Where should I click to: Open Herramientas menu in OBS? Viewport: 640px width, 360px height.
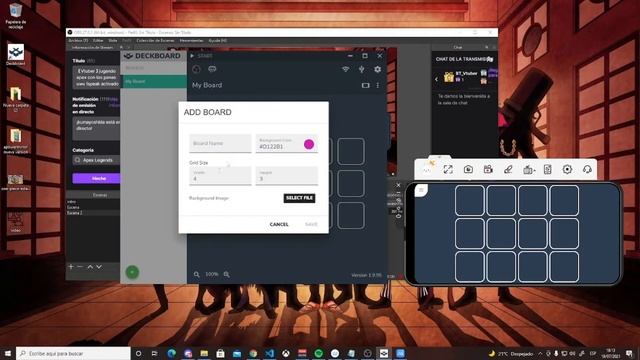tap(191, 41)
